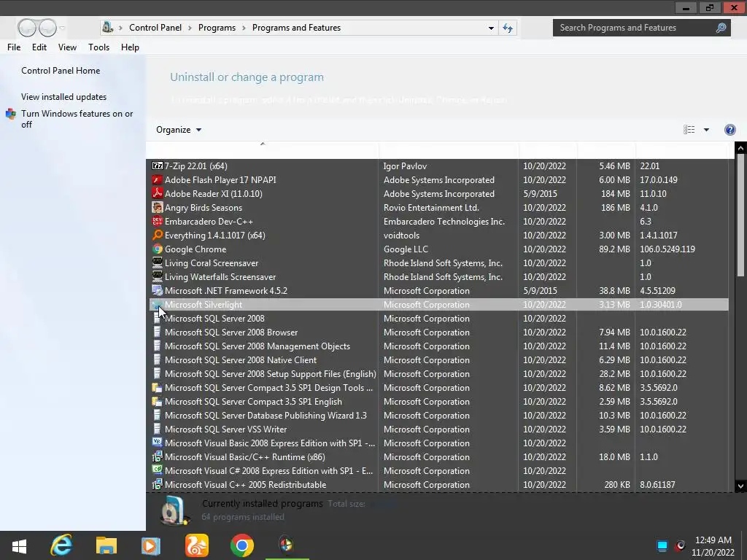Select Microsoft SQL Server 2008 Browser
The image size is (747, 560).
[438, 332]
